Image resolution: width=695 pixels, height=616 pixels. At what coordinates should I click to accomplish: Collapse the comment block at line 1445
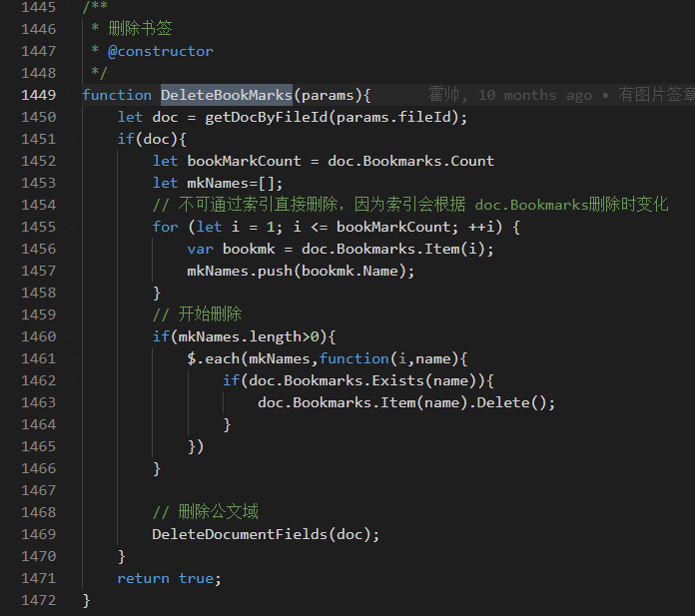[x=71, y=7]
